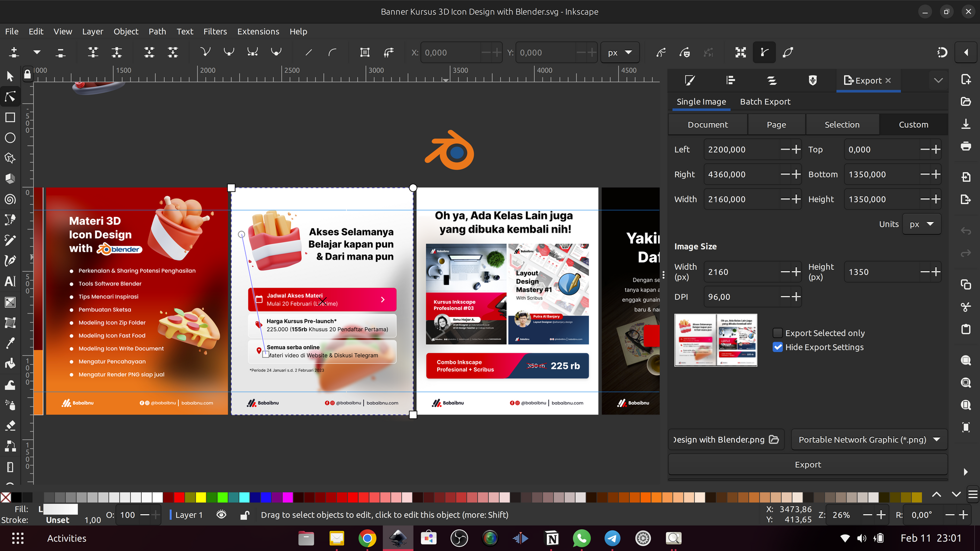
Task: Click the Export button
Action: [x=808, y=464]
